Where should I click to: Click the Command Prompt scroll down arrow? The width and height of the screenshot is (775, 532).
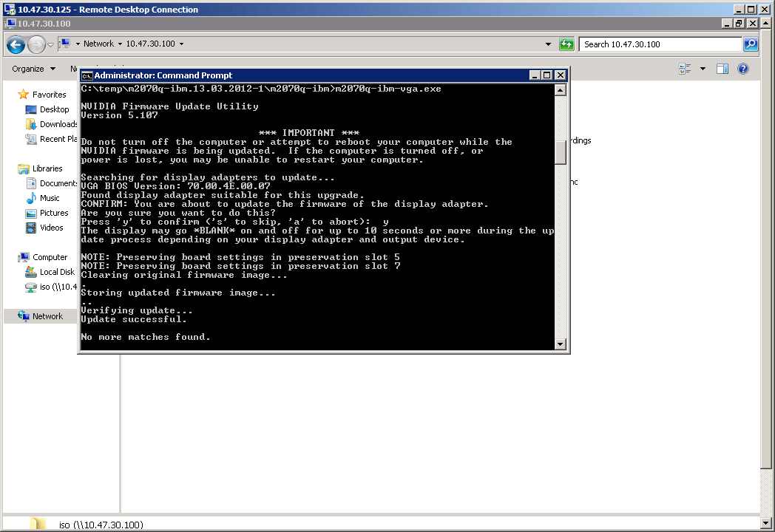pos(560,344)
